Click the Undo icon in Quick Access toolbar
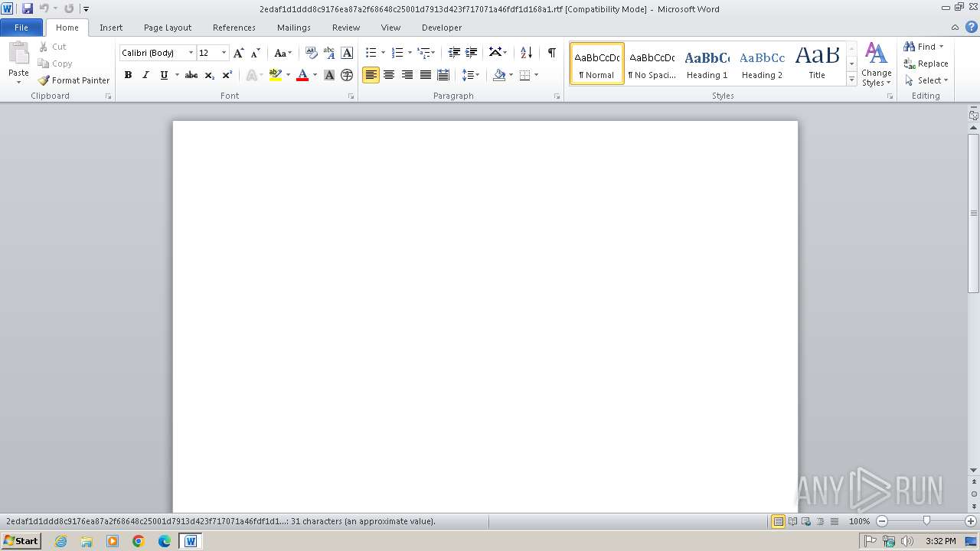980x551 pixels. pyautogui.click(x=44, y=8)
